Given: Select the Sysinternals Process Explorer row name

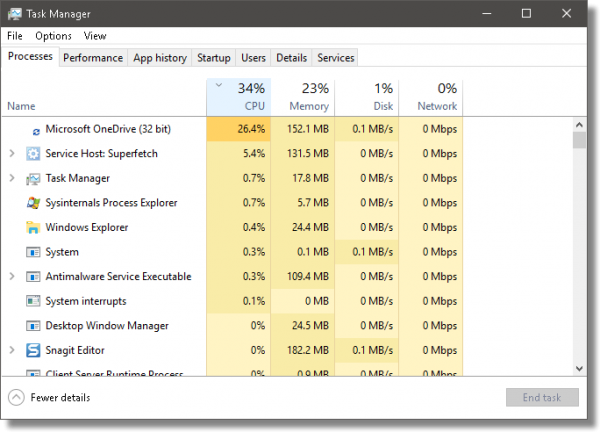Looking at the screenshot, I should click(x=111, y=203).
